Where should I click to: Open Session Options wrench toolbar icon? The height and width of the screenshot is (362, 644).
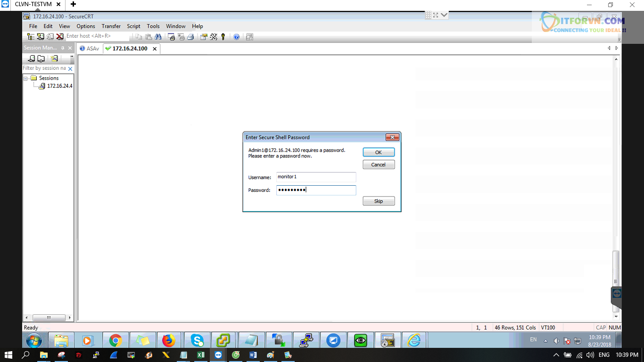coord(214,37)
